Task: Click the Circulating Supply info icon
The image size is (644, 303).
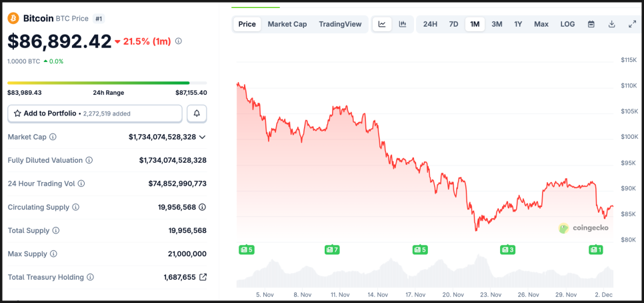Action: pyautogui.click(x=75, y=207)
